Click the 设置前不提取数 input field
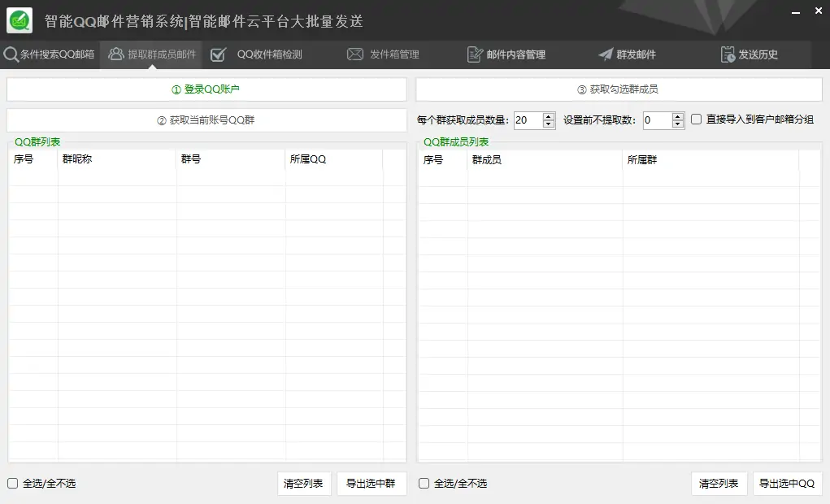 [657, 120]
